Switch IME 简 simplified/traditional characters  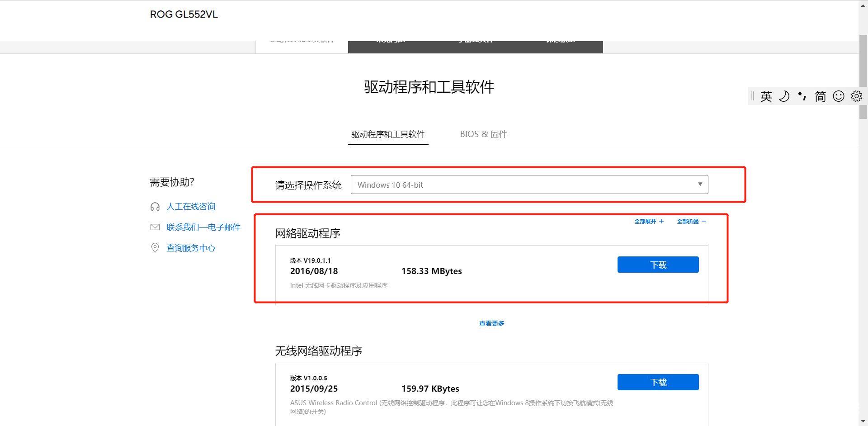click(x=820, y=96)
